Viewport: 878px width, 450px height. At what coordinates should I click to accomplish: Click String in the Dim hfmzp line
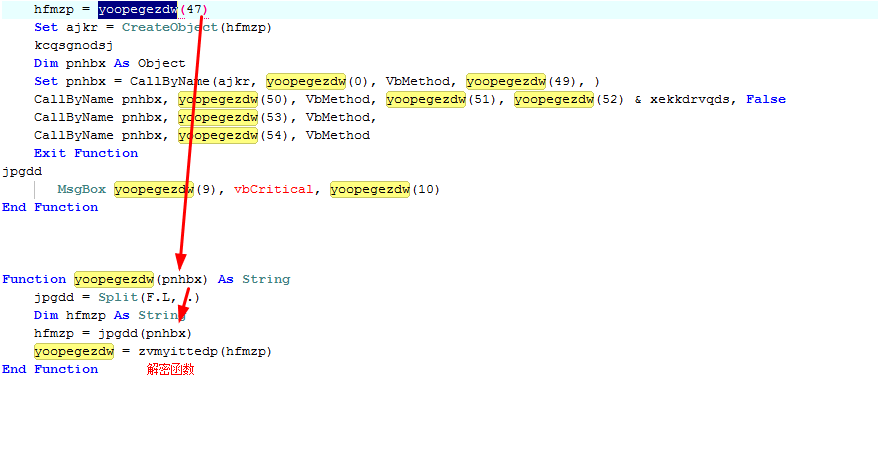162,316
